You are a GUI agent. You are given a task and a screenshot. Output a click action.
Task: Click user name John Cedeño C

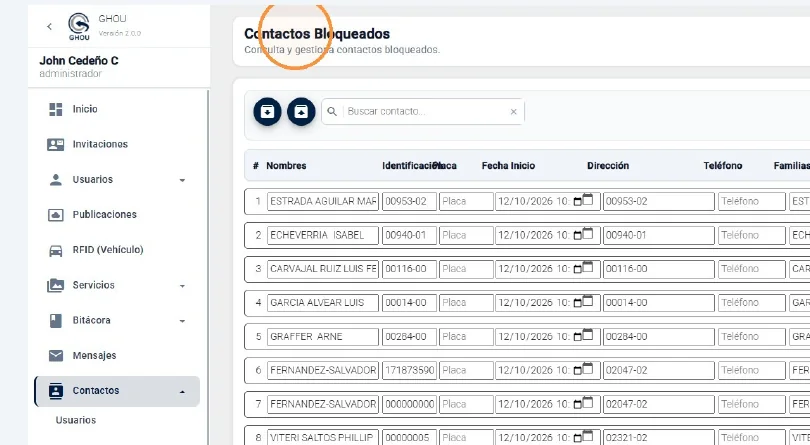79,60
